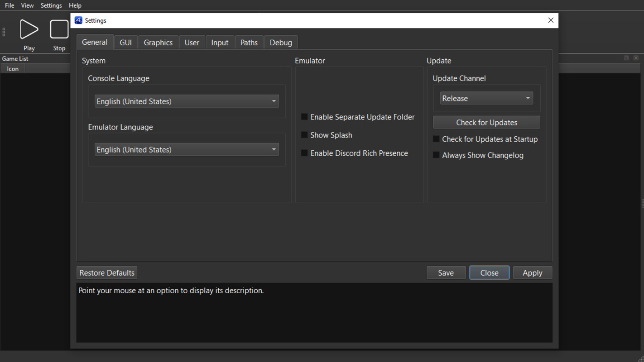Click the Play icon in the toolbar

click(x=29, y=29)
